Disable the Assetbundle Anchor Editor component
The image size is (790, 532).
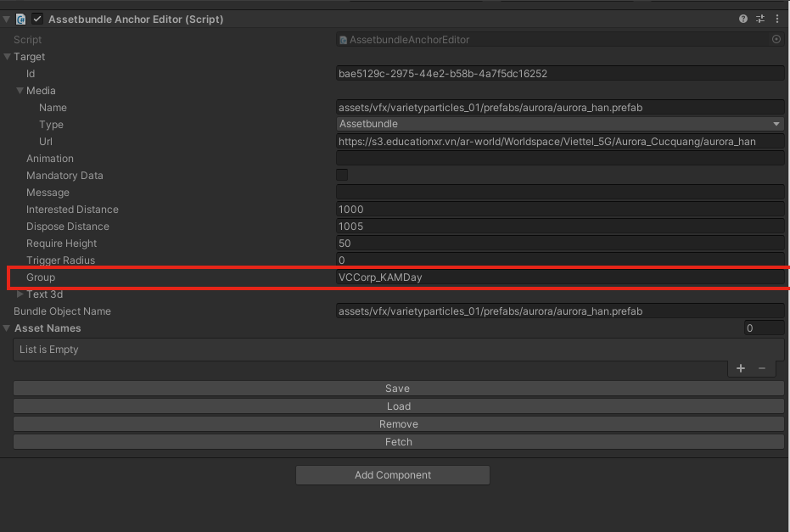point(37,19)
